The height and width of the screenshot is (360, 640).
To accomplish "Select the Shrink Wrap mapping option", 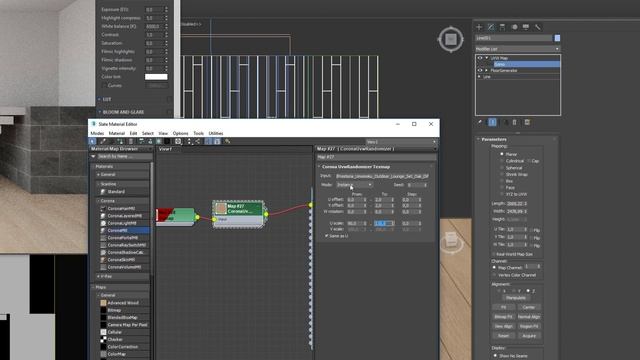I will coord(502,174).
